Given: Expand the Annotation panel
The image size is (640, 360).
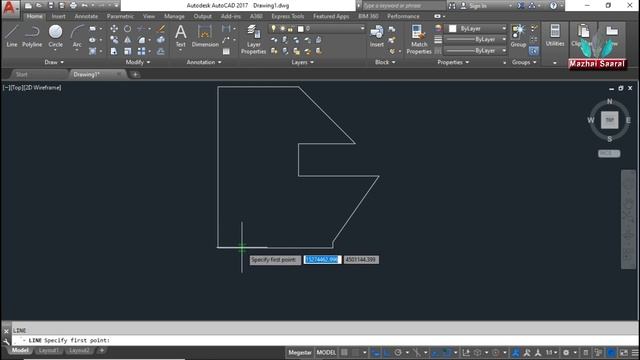Looking at the screenshot, I should [204, 62].
